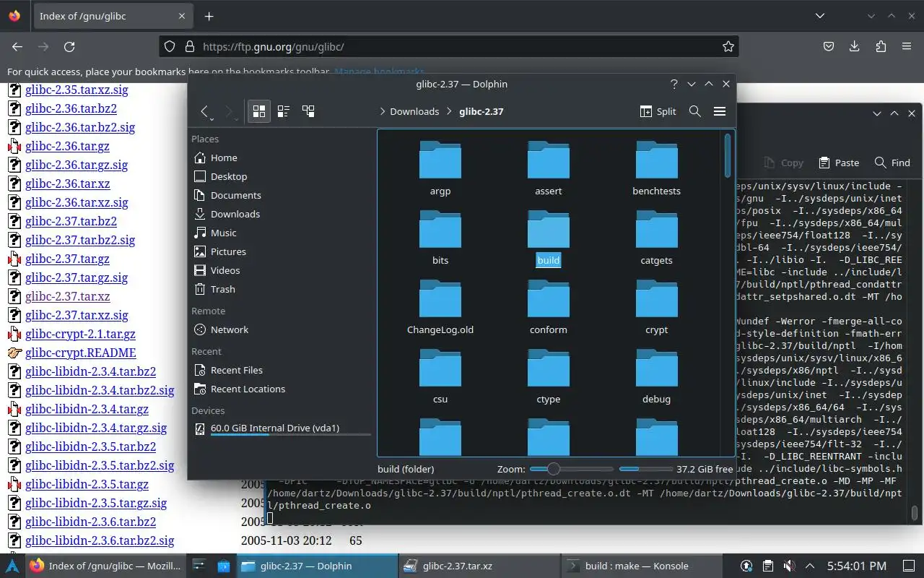
Task: Open Network under Remote
Action: [282, 329]
